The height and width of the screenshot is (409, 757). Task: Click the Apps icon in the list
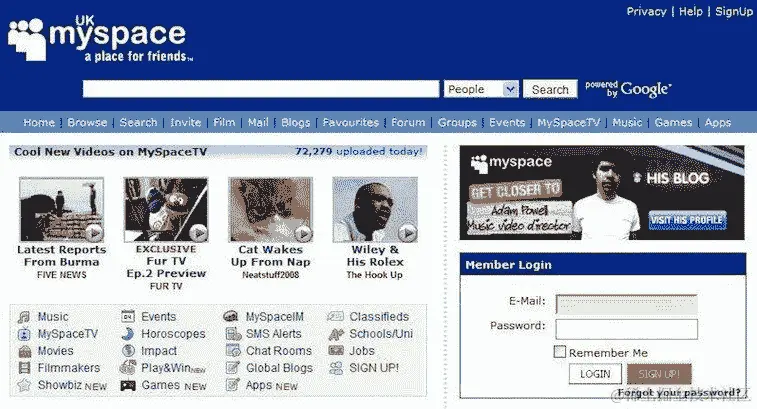[x=233, y=385]
